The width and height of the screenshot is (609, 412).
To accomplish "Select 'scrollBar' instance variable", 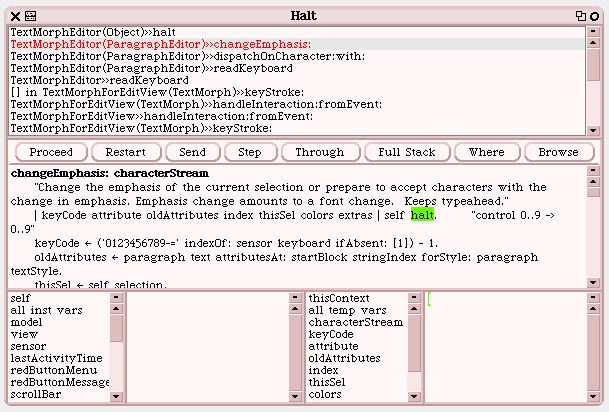I will pyautogui.click(x=59, y=395).
